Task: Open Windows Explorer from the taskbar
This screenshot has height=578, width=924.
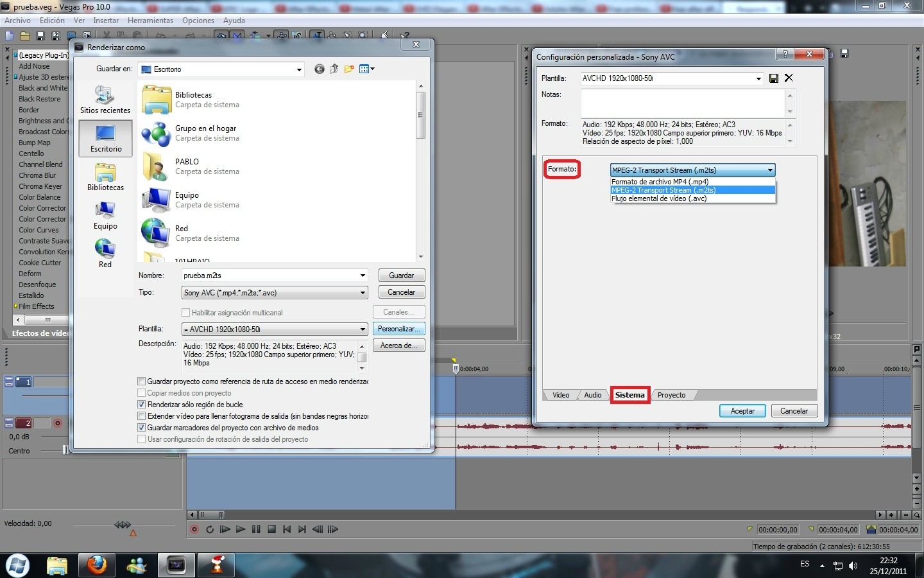Action: pos(57,565)
